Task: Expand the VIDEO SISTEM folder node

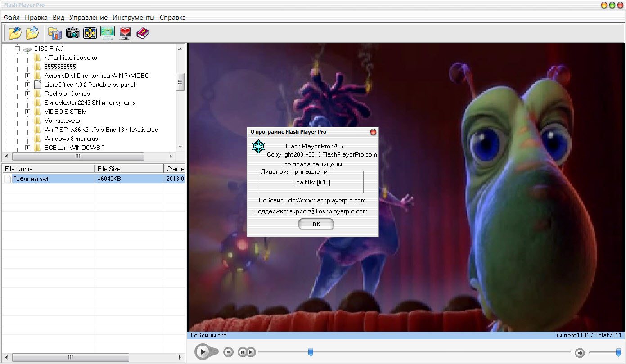Action: click(x=28, y=112)
